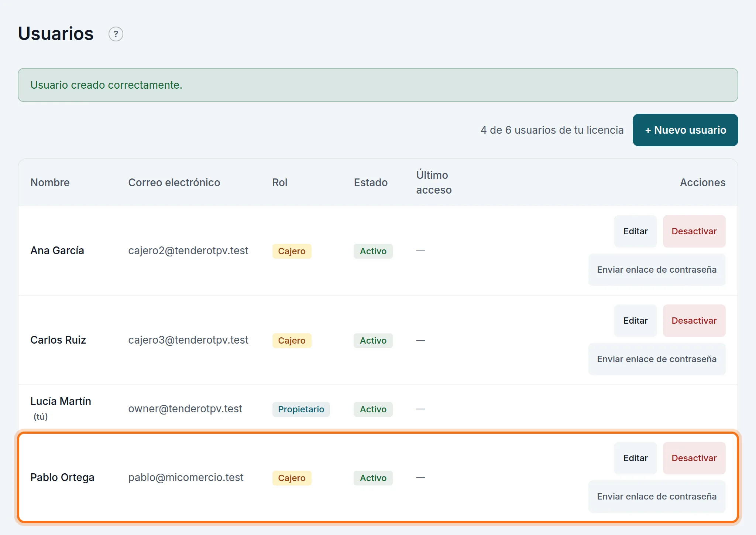Click the Correo electrónico column header
The width and height of the screenshot is (756, 535).
174,183
